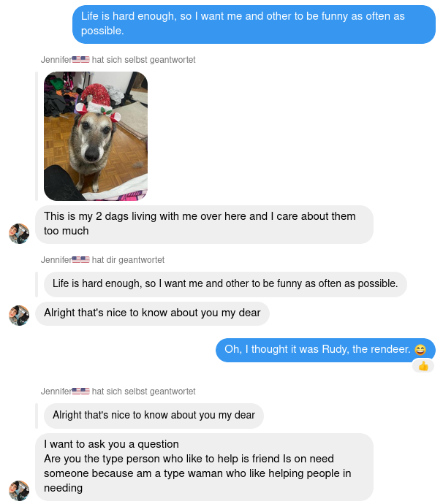
Task: Click the thumbs-up reaction on the Rudy message
Action: point(423,366)
